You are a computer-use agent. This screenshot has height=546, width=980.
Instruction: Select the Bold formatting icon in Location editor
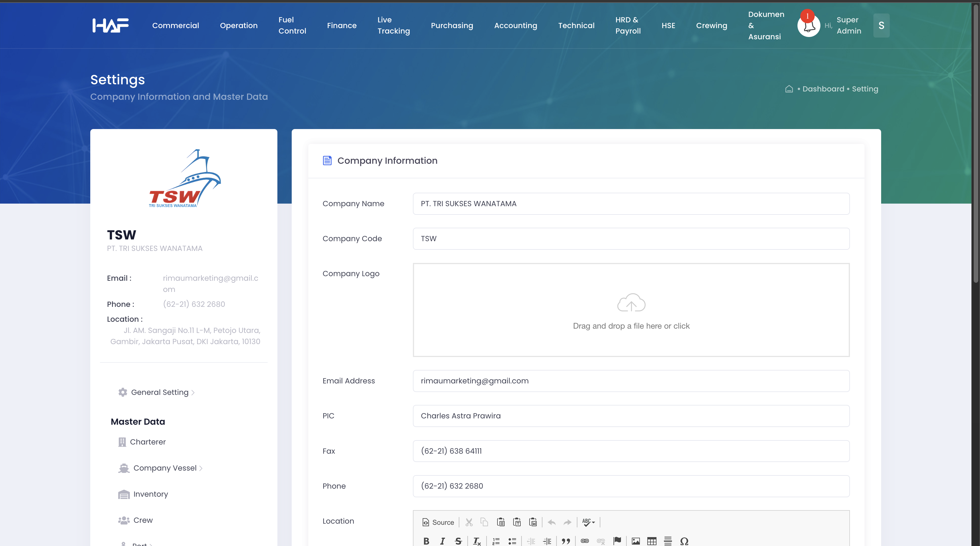[426, 541]
